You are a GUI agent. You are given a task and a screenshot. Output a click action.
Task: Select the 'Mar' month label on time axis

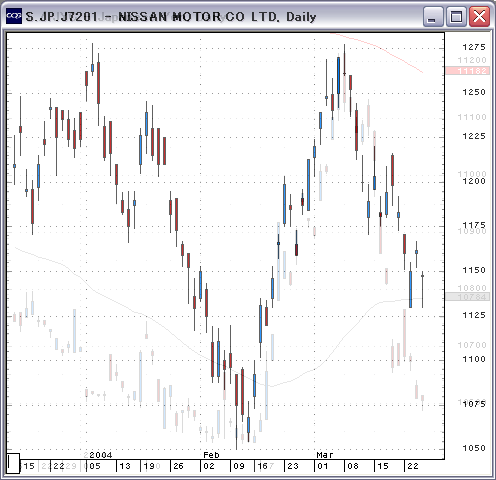pos(325,455)
